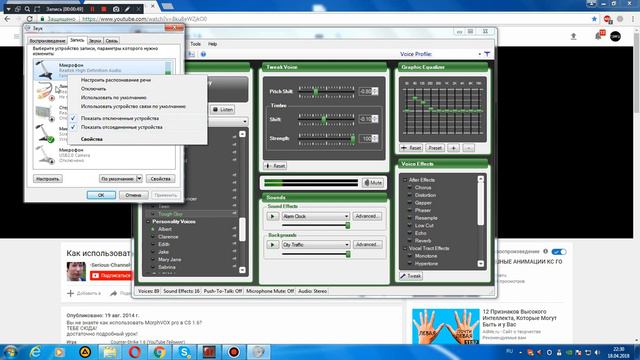Select the default microphone with green checkmark
This screenshot has width=640, height=360.
pos(44,133)
